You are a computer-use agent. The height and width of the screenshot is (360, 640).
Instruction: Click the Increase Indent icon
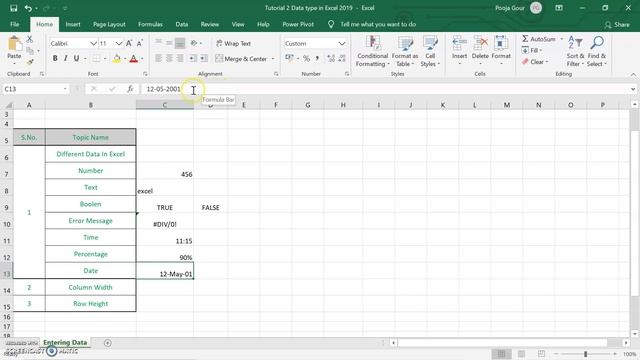coord(203,59)
